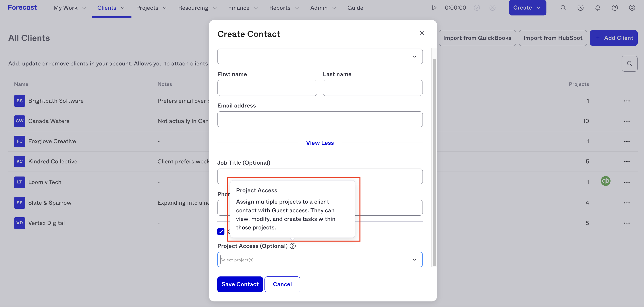Click the timer discard X icon
Viewport: 644px width, 307px height.
(x=492, y=8)
